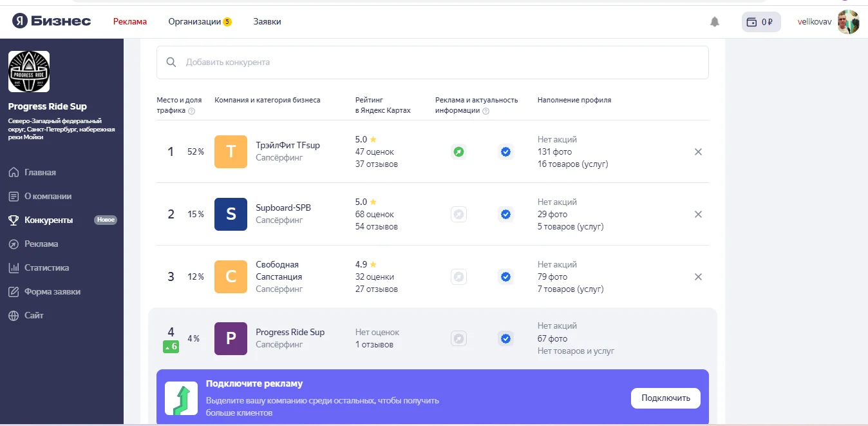Click help icon next to Реклама и актуальность
Screen dimensions: 868x426
486,111
